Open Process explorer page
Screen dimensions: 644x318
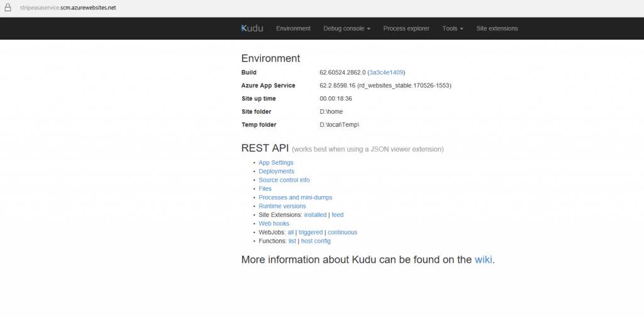tap(406, 28)
